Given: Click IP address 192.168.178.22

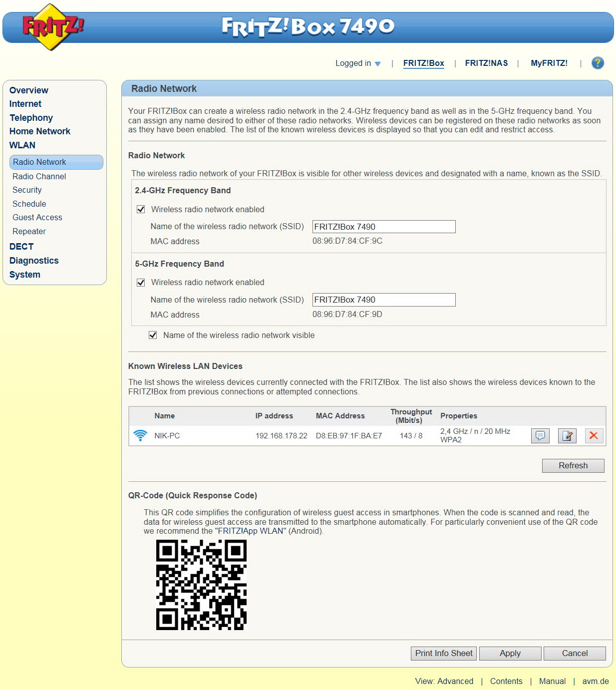Looking at the screenshot, I should (282, 436).
